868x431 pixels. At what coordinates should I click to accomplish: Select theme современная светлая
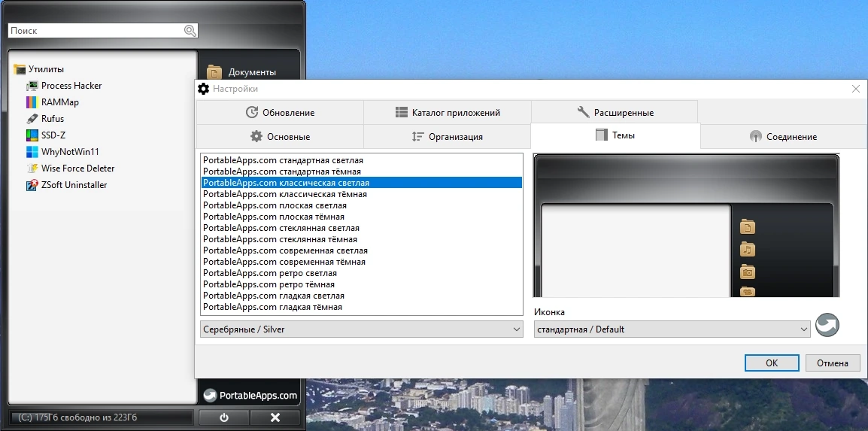362,250
